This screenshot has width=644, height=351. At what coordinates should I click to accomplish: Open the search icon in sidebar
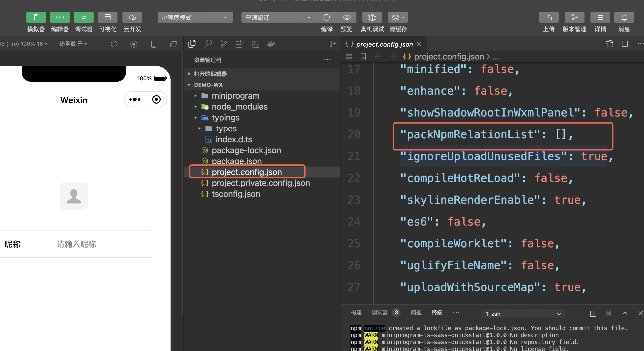208,44
